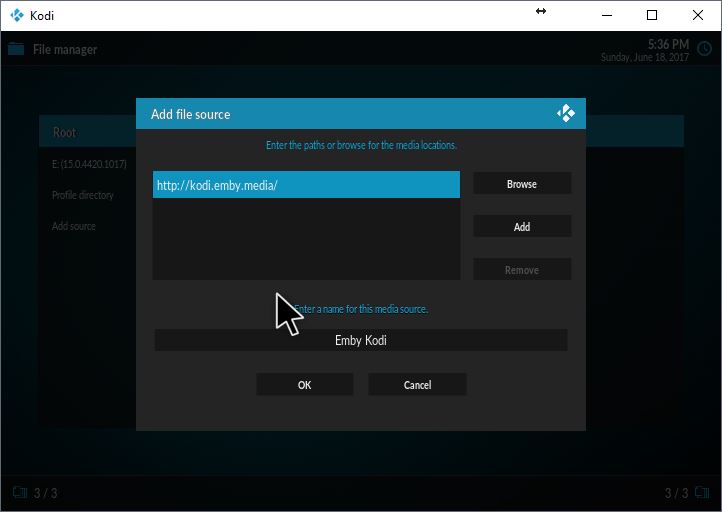
Task: Select Add source in file manager list
Action: click(x=74, y=226)
